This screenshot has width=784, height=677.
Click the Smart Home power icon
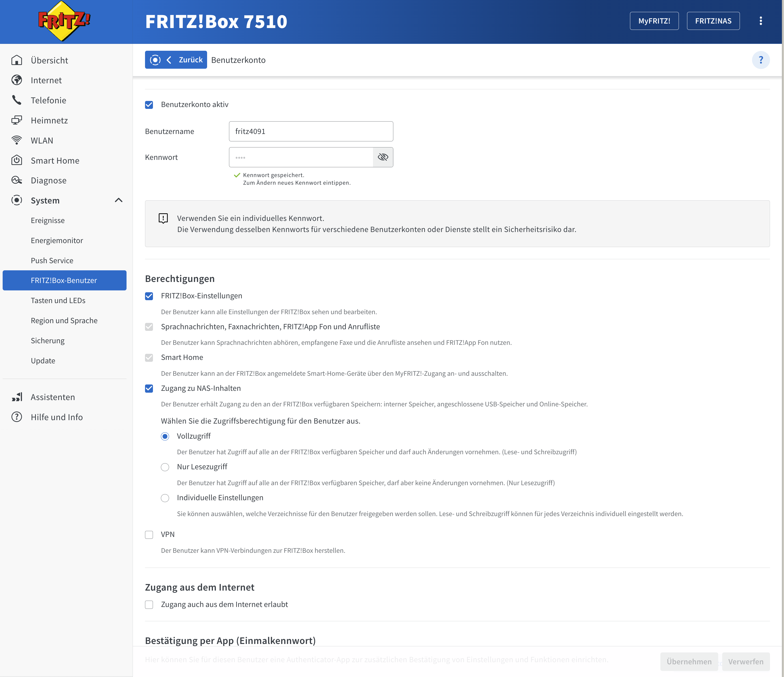coord(17,160)
